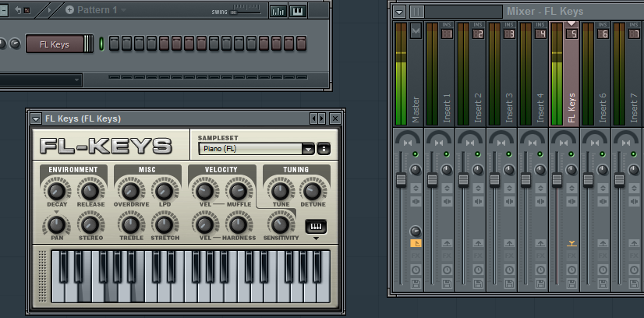The height and width of the screenshot is (318, 644).
Task: Open the Pattern 1 dropdown
Action: pyautogui.click(x=124, y=10)
